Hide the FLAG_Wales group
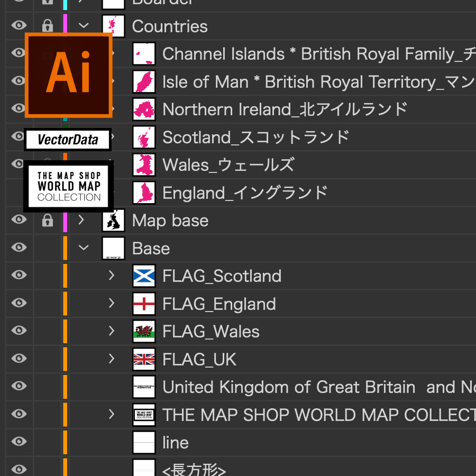The width and height of the screenshot is (476, 476). 19,330
